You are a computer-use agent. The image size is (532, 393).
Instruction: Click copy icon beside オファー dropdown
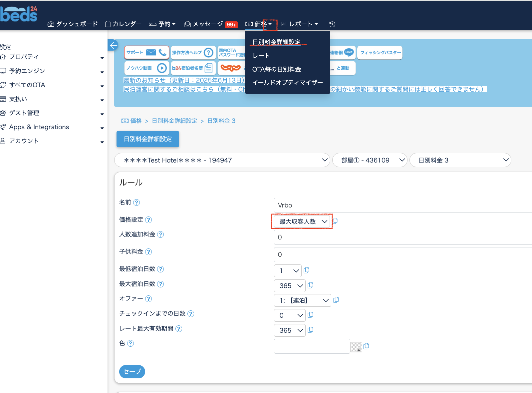336,300
